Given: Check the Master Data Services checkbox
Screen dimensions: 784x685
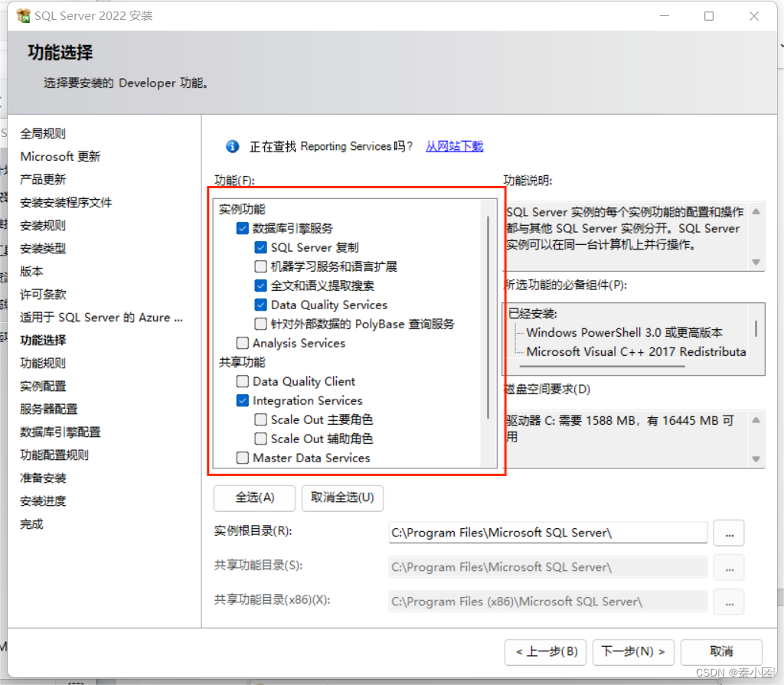Looking at the screenshot, I should (243, 458).
